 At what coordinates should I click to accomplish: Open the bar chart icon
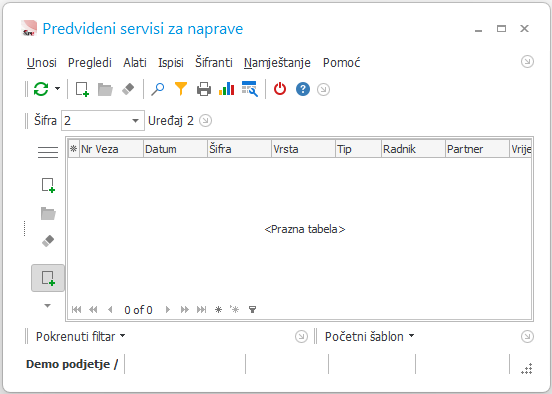pos(226,89)
